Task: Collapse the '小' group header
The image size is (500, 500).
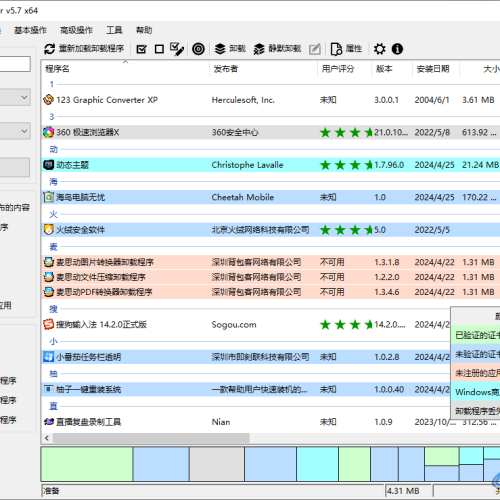Action: [x=53, y=341]
